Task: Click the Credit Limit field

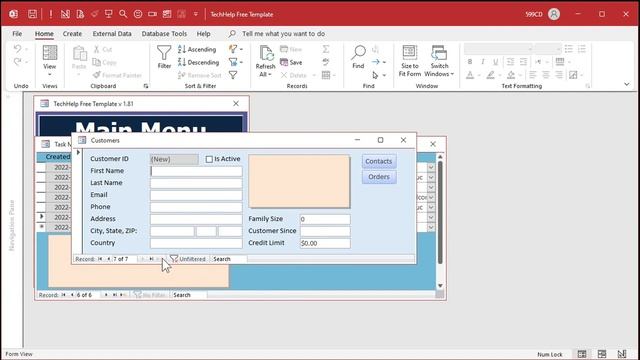Action: coord(325,243)
